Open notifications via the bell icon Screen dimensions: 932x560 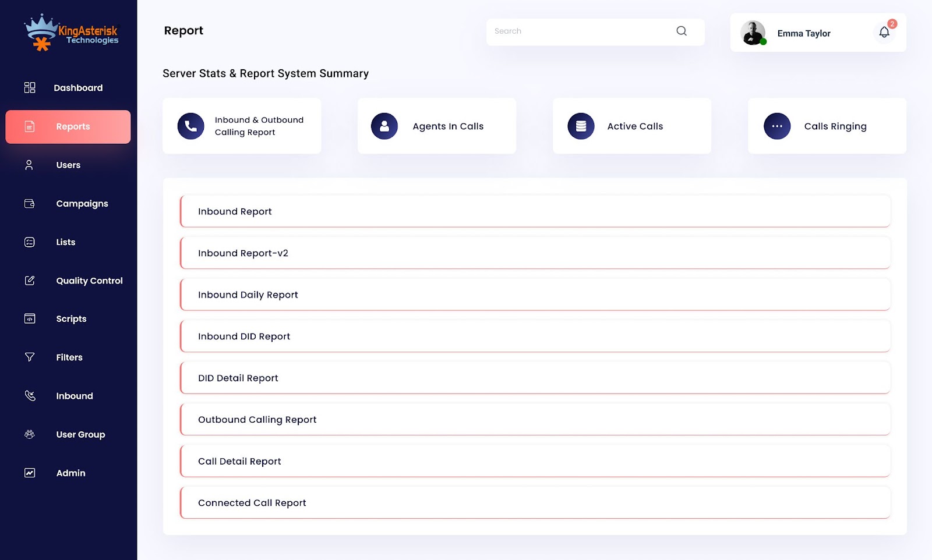[884, 32]
